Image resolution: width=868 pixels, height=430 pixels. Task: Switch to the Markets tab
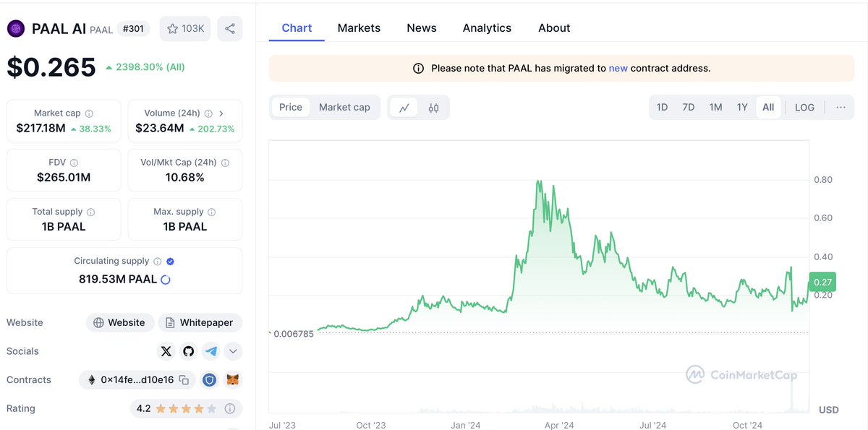(x=359, y=27)
